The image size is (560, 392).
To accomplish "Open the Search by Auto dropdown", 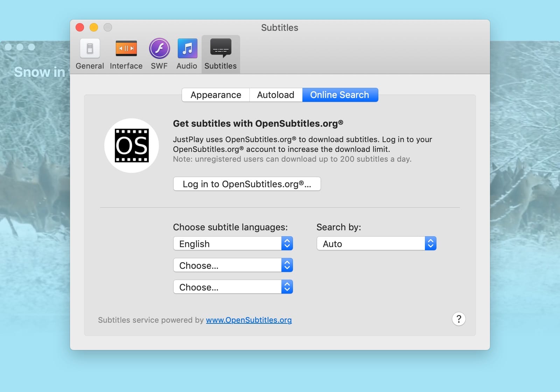I will pos(376,244).
